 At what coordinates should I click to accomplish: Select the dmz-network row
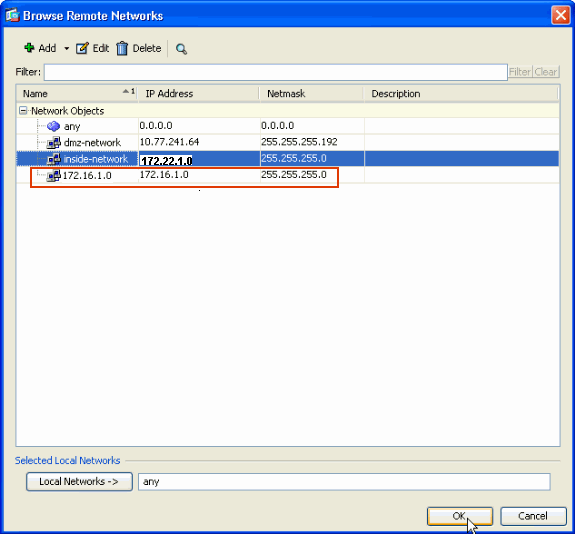click(x=288, y=142)
